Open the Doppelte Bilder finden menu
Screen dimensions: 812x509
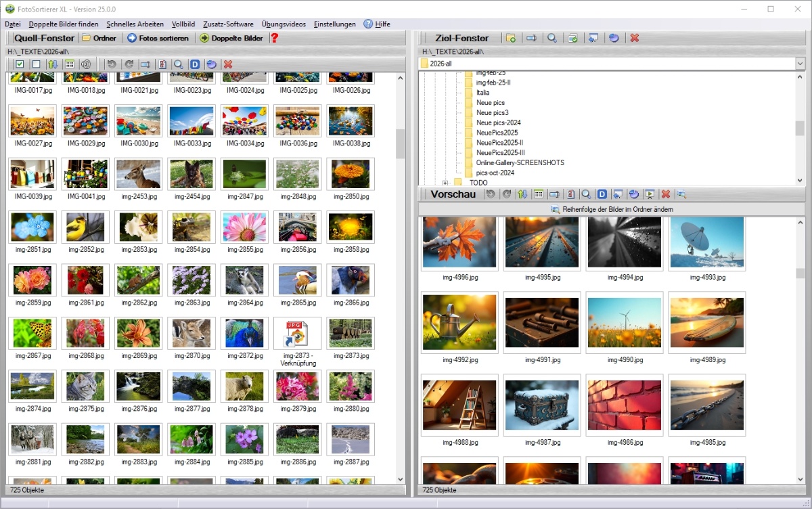[64, 24]
